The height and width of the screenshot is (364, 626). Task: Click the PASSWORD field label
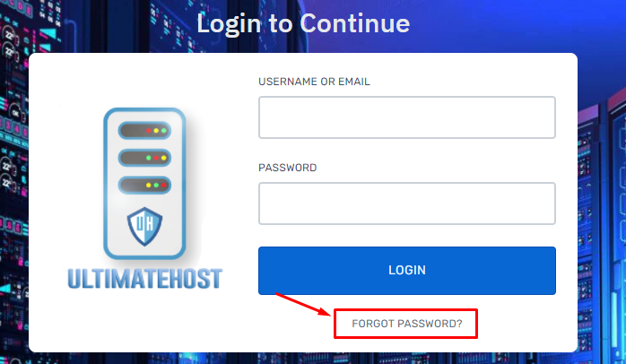[x=288, y=168]
